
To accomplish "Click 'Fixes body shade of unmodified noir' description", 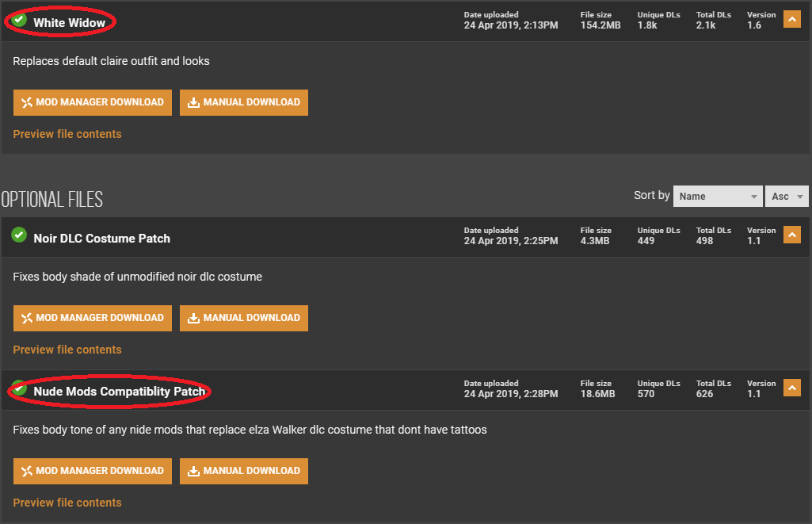I will tap(138, 277).
